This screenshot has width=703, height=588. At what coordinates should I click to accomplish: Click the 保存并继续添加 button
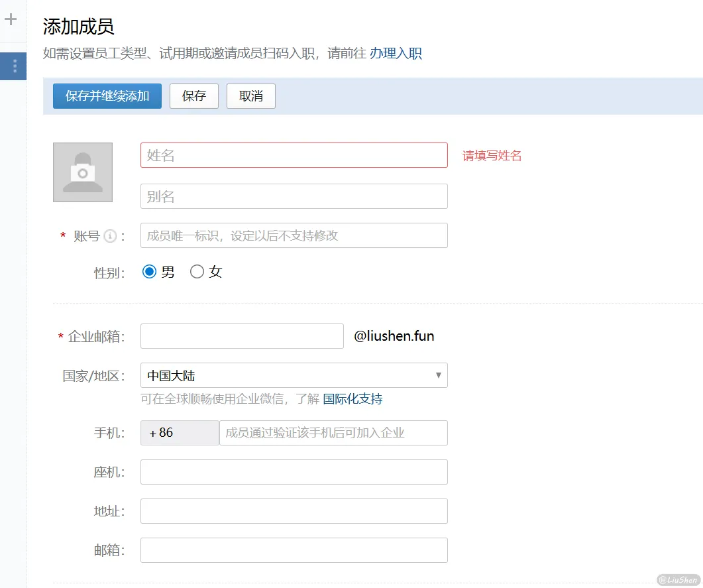[107, 96]
